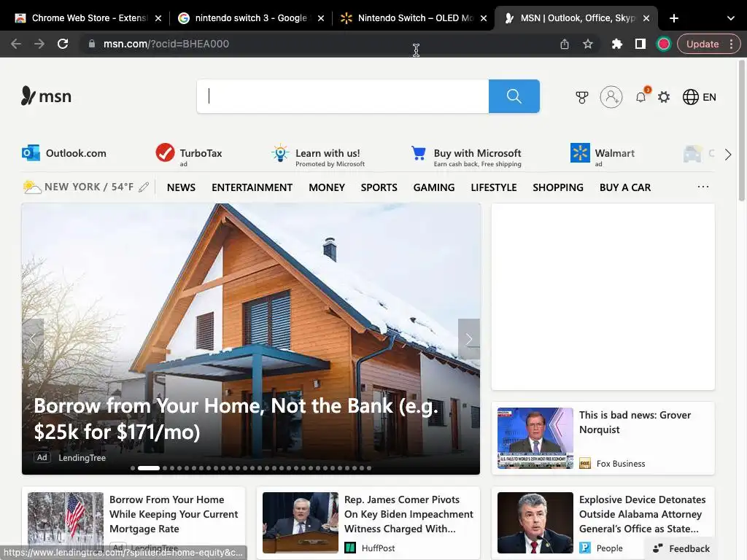Bookmark this page with the star icon
Screen dimensions: 747x560
point(588,44)
